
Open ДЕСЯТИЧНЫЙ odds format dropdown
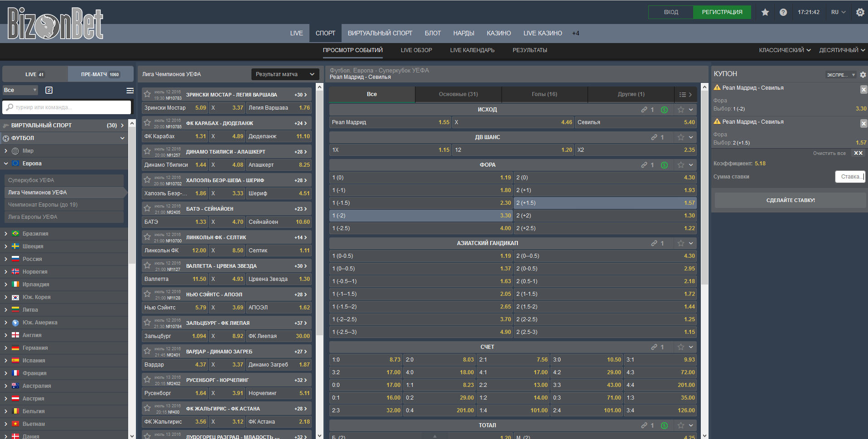pyautogui.click(x=842, y=50)
